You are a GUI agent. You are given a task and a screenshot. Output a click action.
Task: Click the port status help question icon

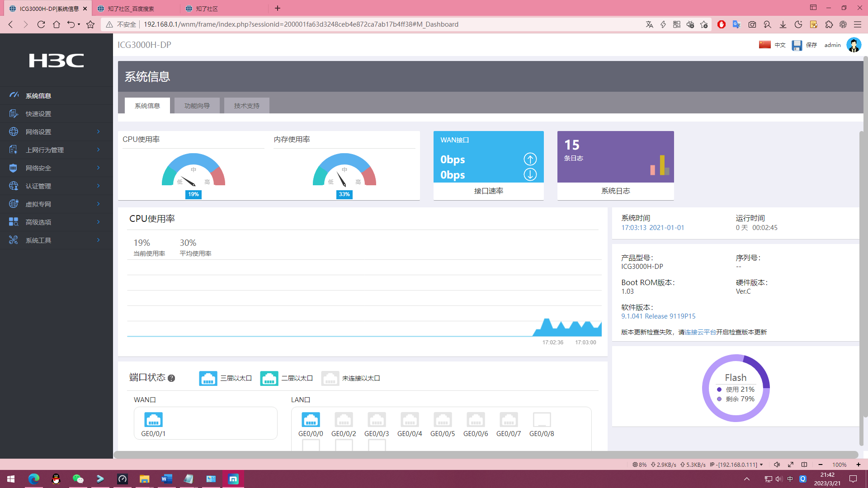tap(171, 379)
